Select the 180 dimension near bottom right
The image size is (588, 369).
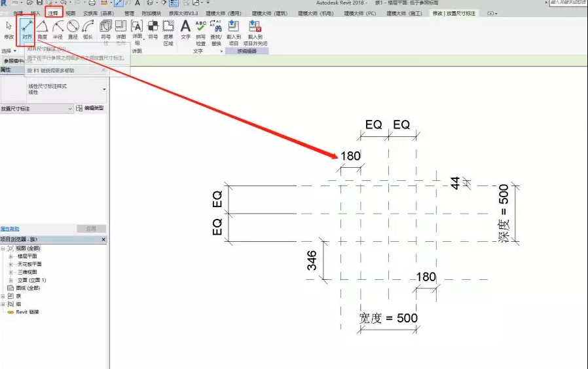pos(426,277)
